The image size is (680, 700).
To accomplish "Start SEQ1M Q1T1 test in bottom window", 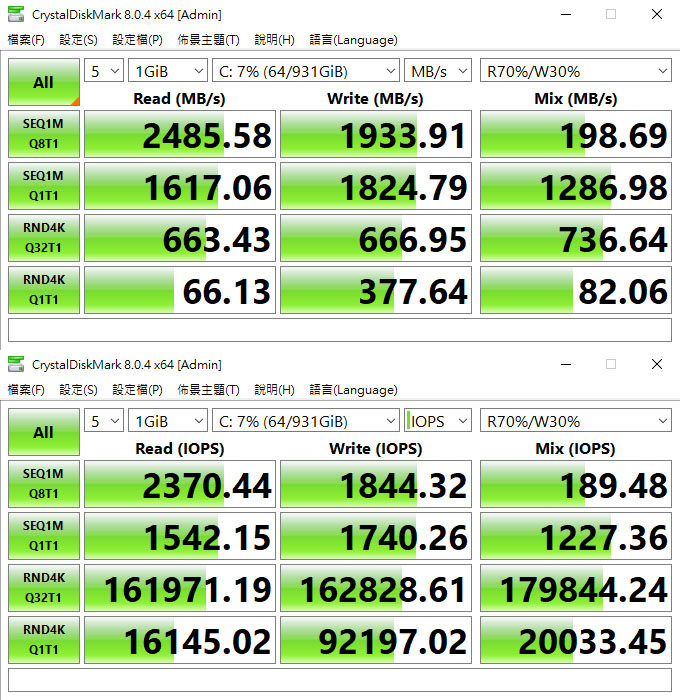I will coord(44,536).
